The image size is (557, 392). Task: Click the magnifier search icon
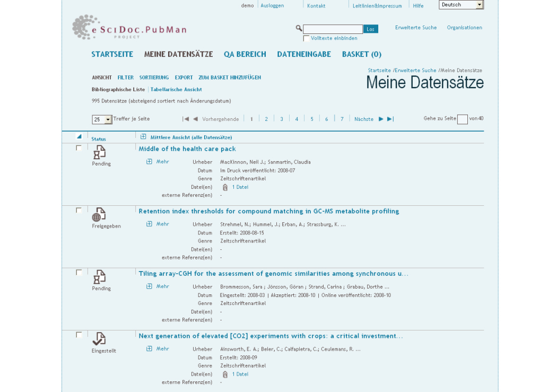click(299, 28)
